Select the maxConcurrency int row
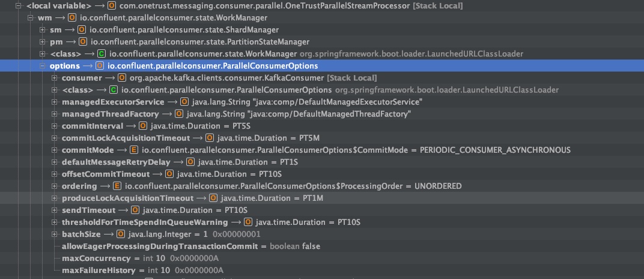This screenshot has width=644, height=279. (x=322, y=259)
